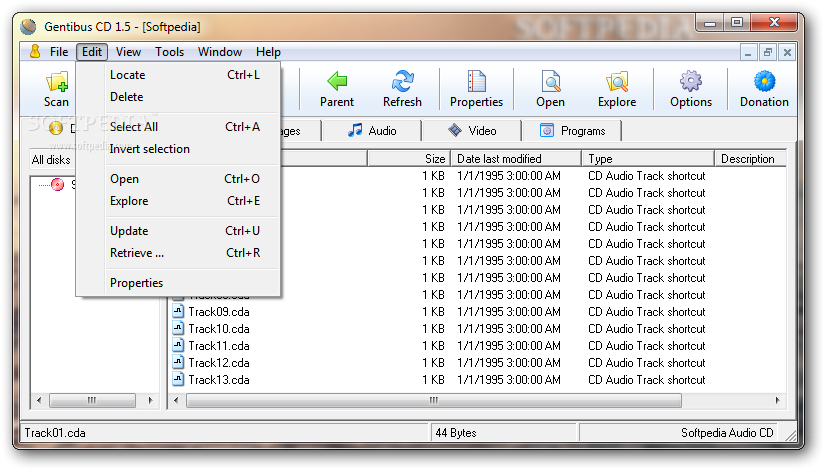Click Track01.cda in the status bar
This screenshot has height=470, width=825.
coord(55,432)
